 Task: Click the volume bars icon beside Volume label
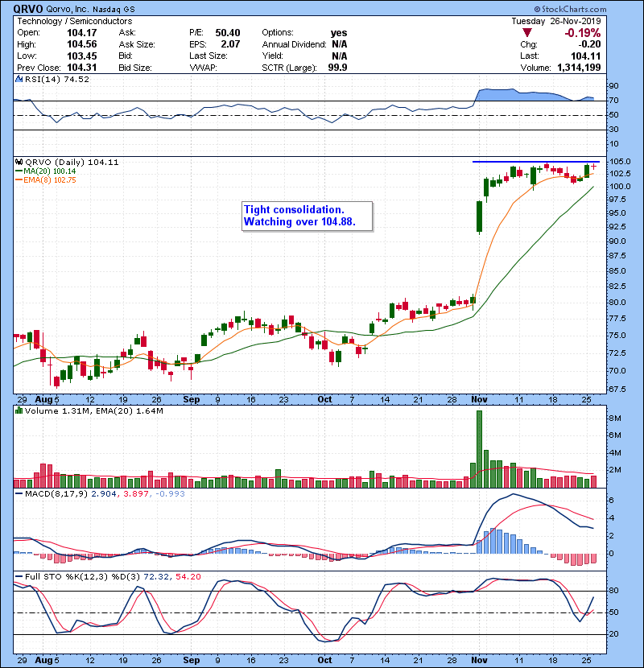(x=19, y=410)
